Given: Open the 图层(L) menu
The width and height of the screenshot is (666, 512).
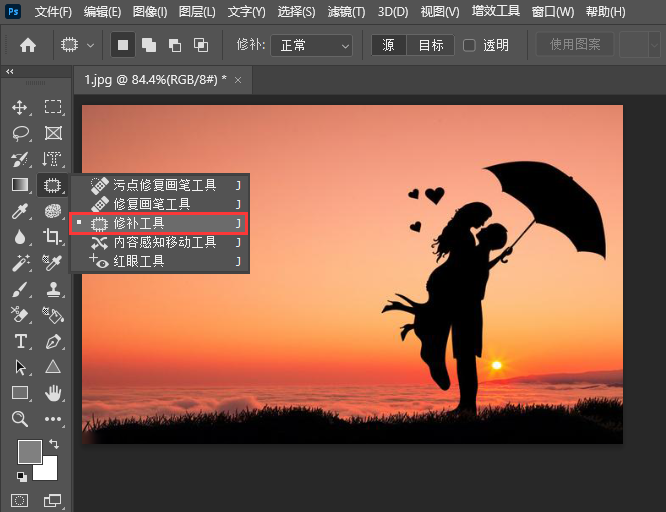Looking at the screenshot, I should [197, 12].
